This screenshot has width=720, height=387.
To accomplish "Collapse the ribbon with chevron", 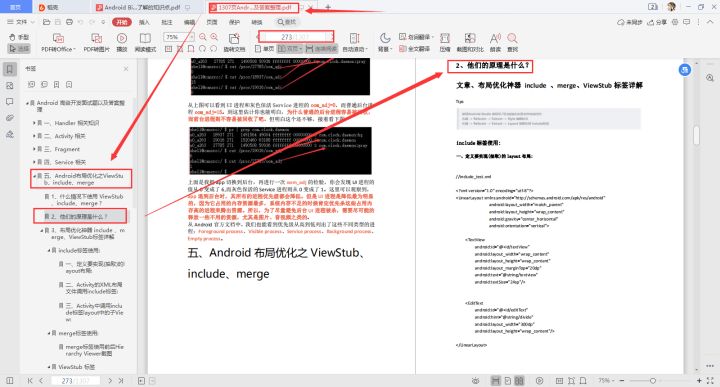I will (x=710, y=22).
